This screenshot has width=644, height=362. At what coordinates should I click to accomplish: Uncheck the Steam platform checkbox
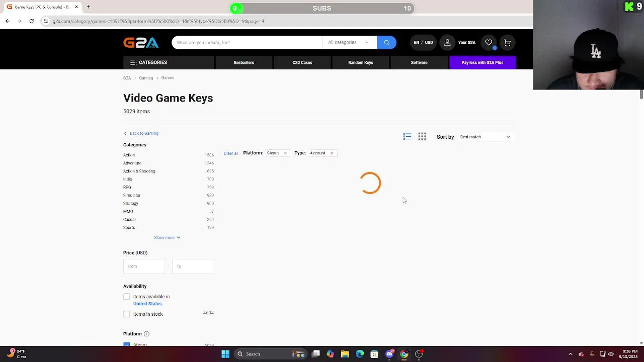coord(127,344)
